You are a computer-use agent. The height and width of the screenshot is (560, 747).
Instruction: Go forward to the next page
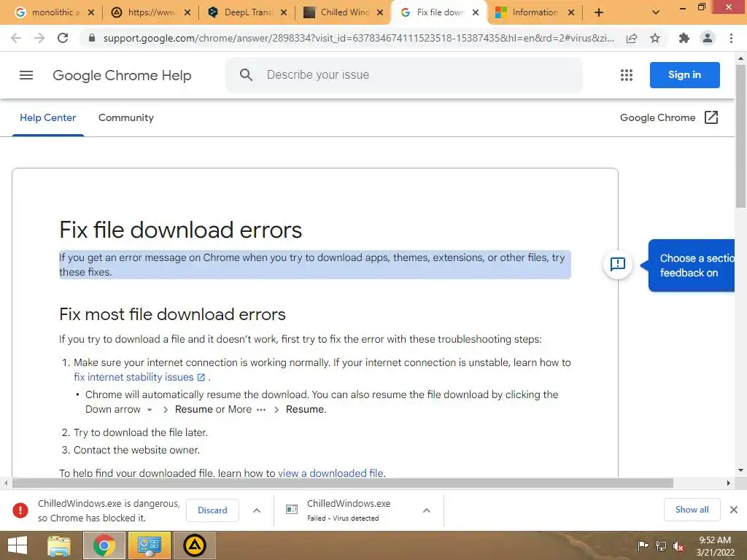39,38
